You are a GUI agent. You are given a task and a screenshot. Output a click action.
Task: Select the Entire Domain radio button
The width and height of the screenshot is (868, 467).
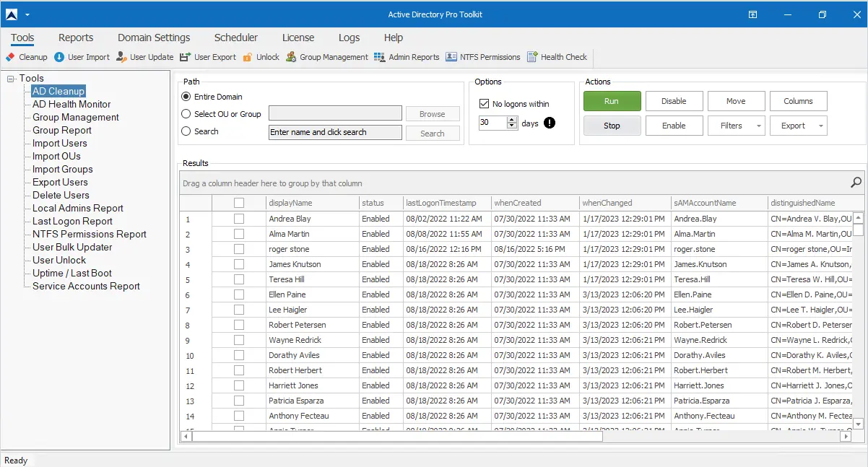pos(186,97)
